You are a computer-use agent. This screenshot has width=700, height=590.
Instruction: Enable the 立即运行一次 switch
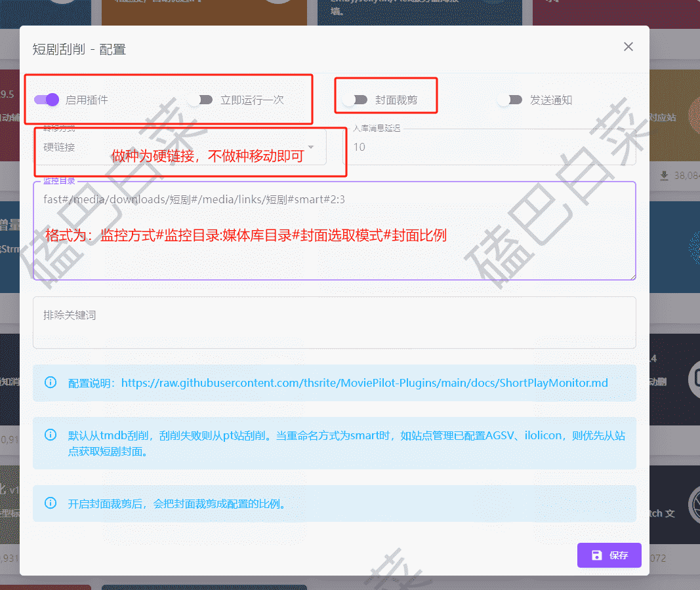pyautogui.click(x=201, y=100)
